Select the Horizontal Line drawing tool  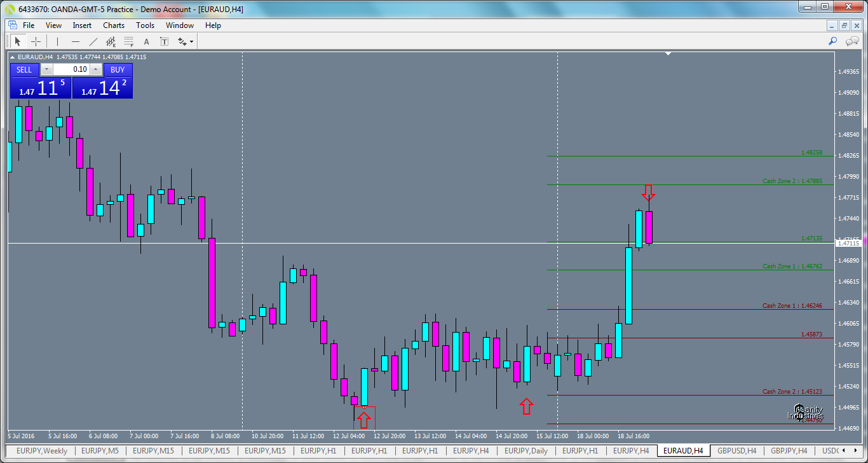pyautogui.click(x=75, y=41)
